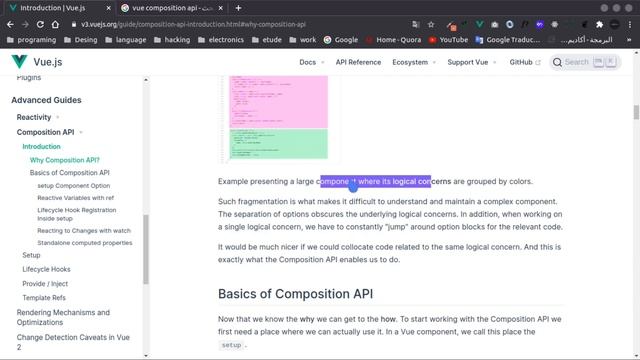Reload the current page
The height and width of the screenshot is (360, 640).
click(40, 24)
